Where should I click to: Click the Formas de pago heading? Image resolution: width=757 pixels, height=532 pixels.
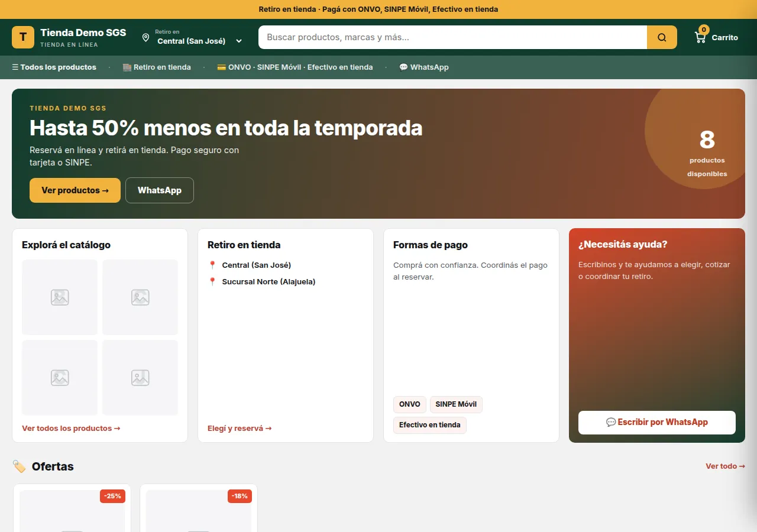pos(431,245)
